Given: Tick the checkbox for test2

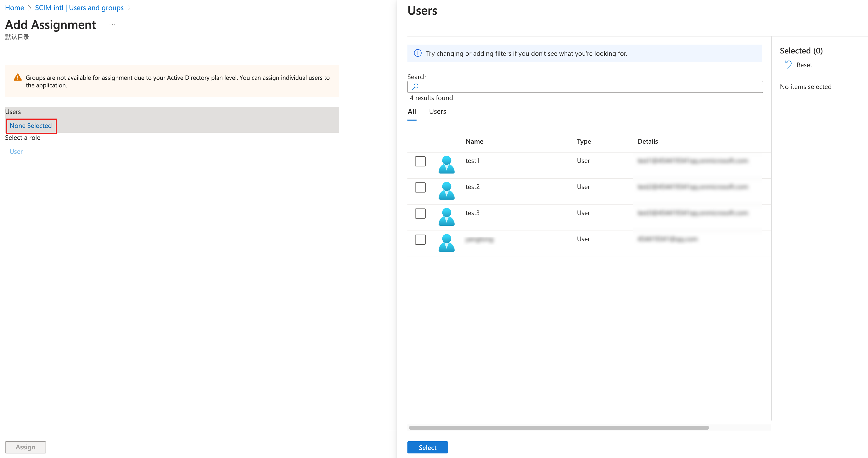Looking at the screenshot, I should point(420,187).
